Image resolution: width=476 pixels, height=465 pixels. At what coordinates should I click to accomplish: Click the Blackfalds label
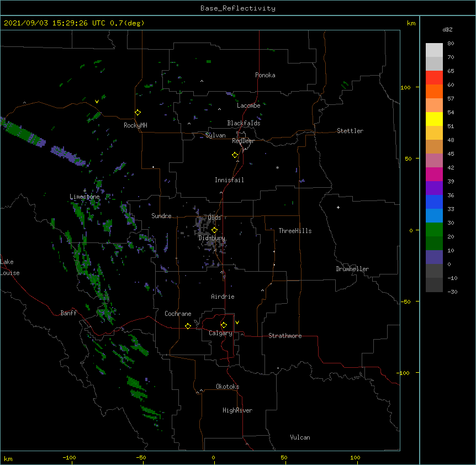[244, 123]
